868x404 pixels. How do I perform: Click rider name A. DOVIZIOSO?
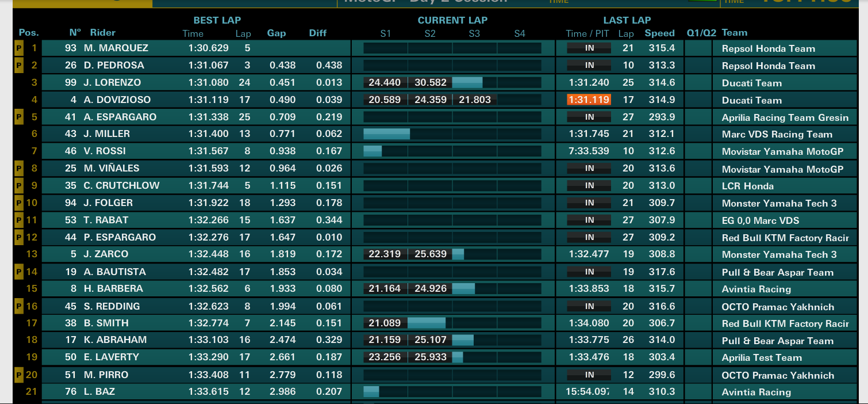pyautogui.click(x=113, y=100)
